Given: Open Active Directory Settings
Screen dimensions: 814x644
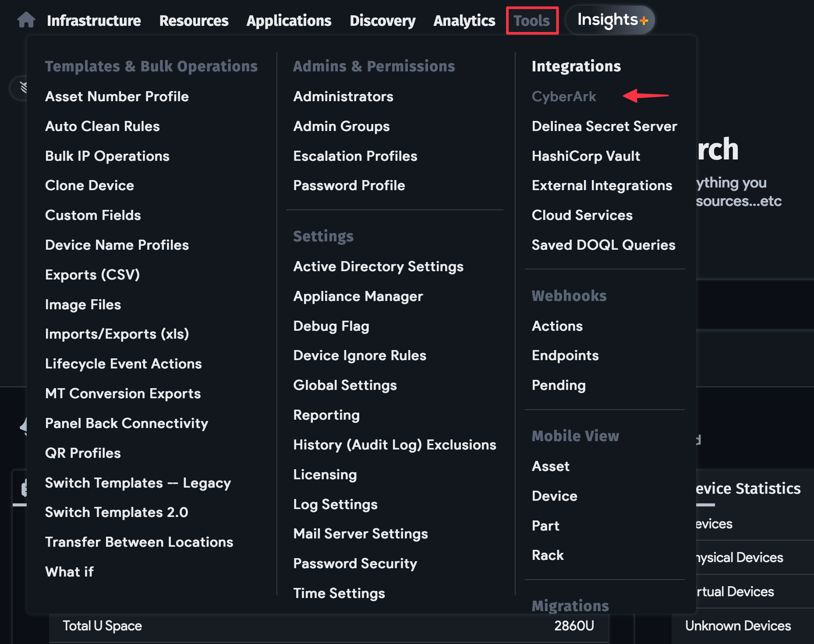Looking at the screenshot, I should pyautogui.click(x=378, y=266).
